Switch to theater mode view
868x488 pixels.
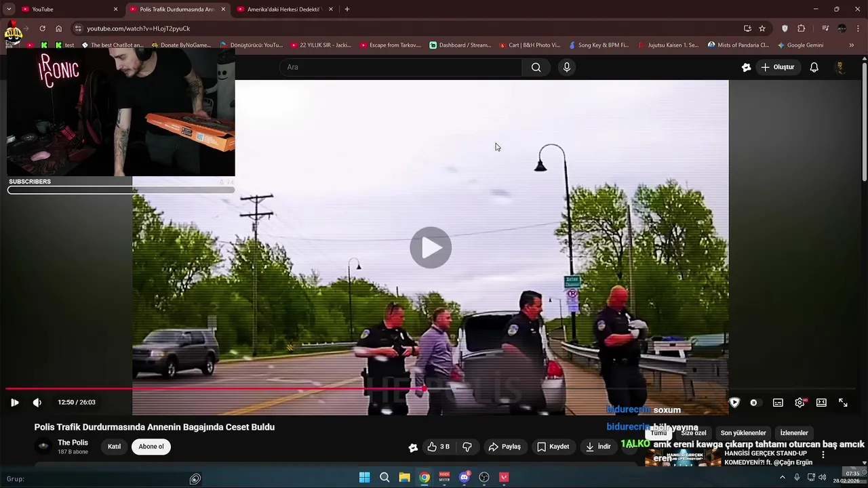821,403
